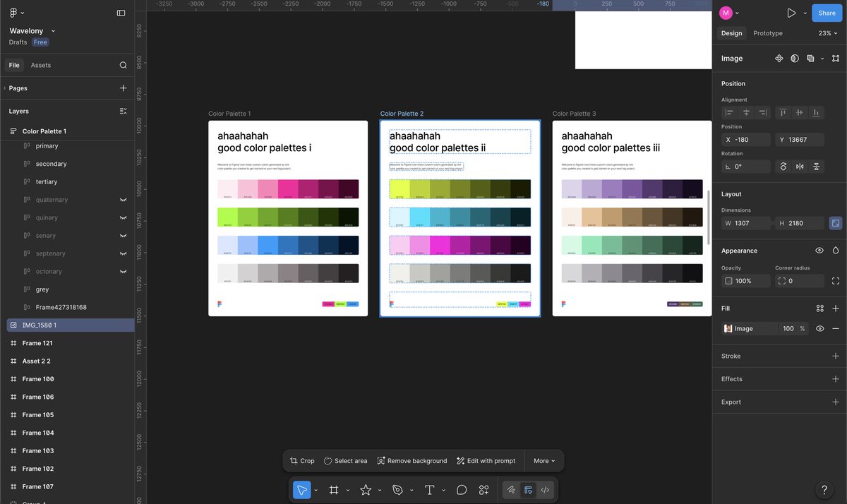
Task: Toggle fill visibility eye icon
Action: tap(819, 328)
